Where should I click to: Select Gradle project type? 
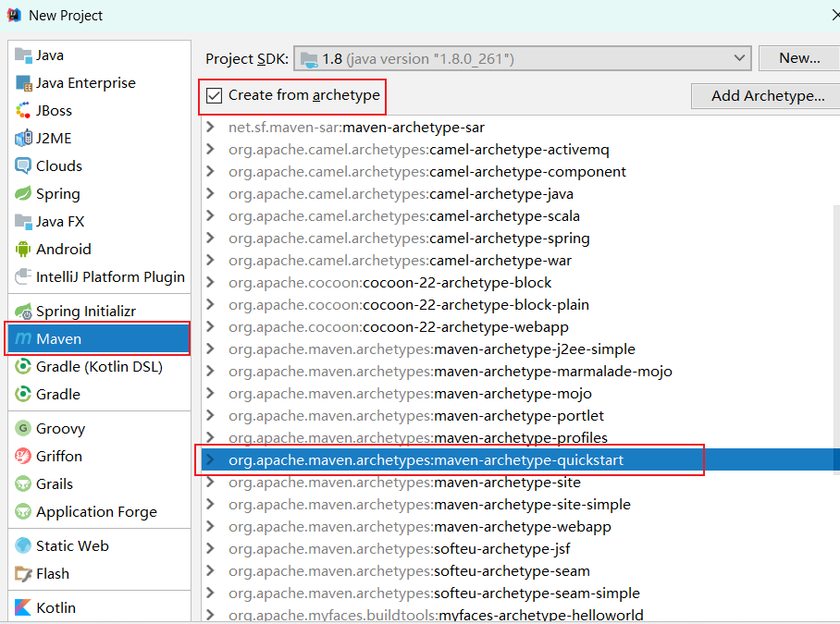click(x=99, y=395)
